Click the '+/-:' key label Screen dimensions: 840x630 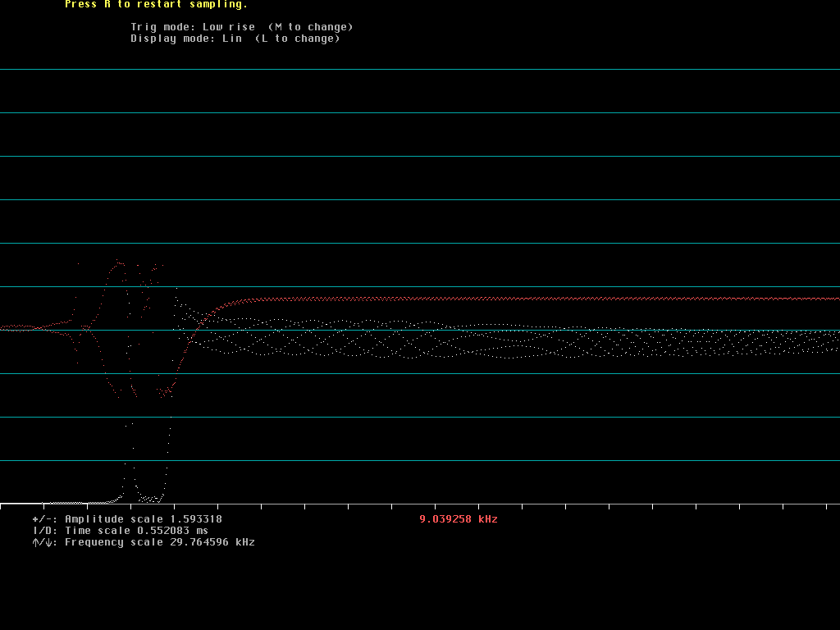pyautogui.click(x=45, y=519)
